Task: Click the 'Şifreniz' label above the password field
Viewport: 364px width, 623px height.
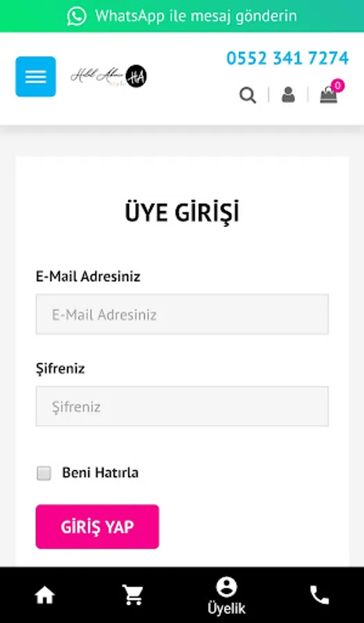Action: pyautogui.click(x=60, y=369)
